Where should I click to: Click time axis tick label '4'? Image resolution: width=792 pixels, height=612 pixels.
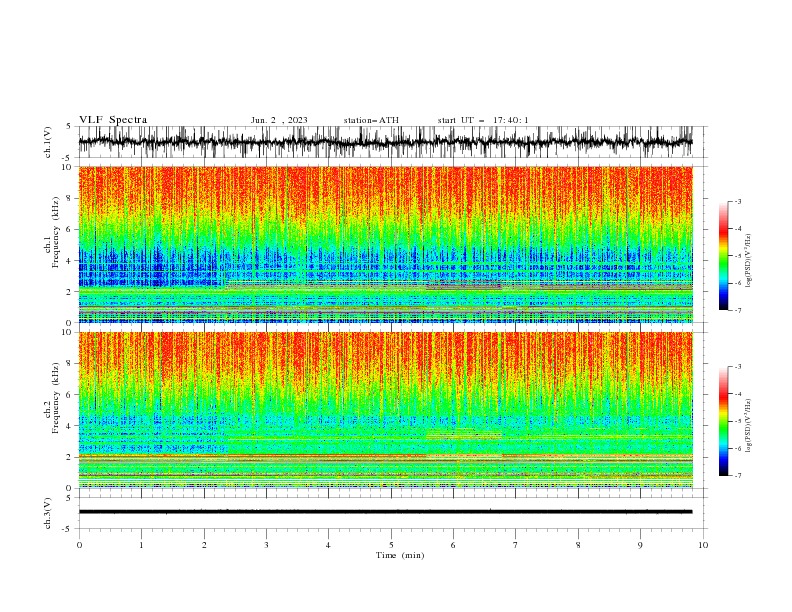click(328, 545)
